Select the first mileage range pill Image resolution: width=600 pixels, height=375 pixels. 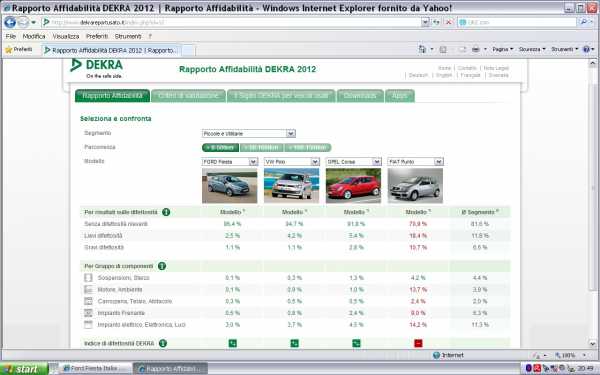click(x=220, y=148)
